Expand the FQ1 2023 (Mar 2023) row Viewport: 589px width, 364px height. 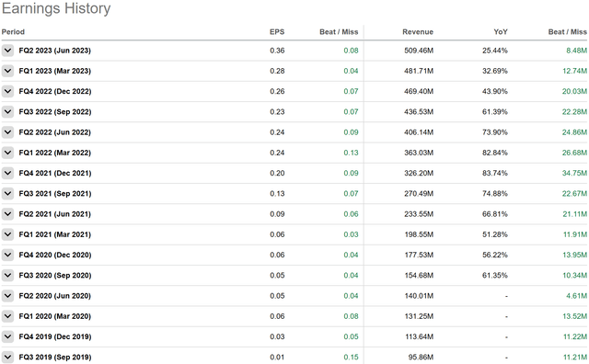7,71
